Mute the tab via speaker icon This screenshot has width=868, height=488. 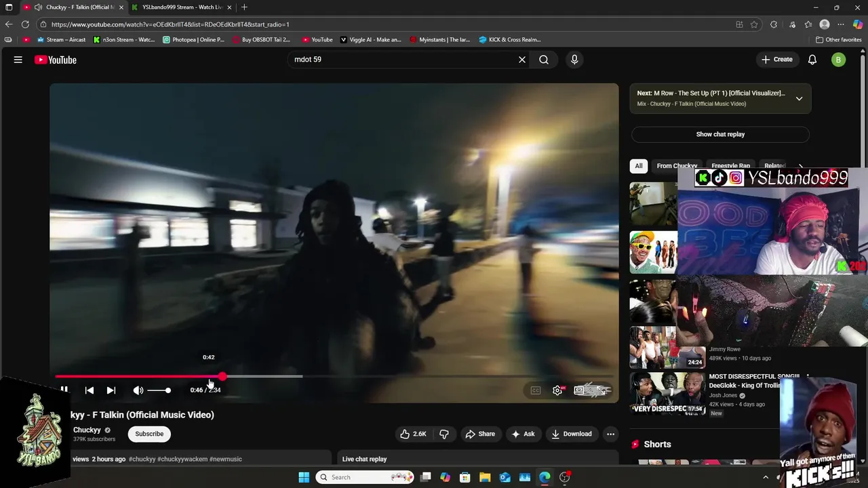(37, 7)
